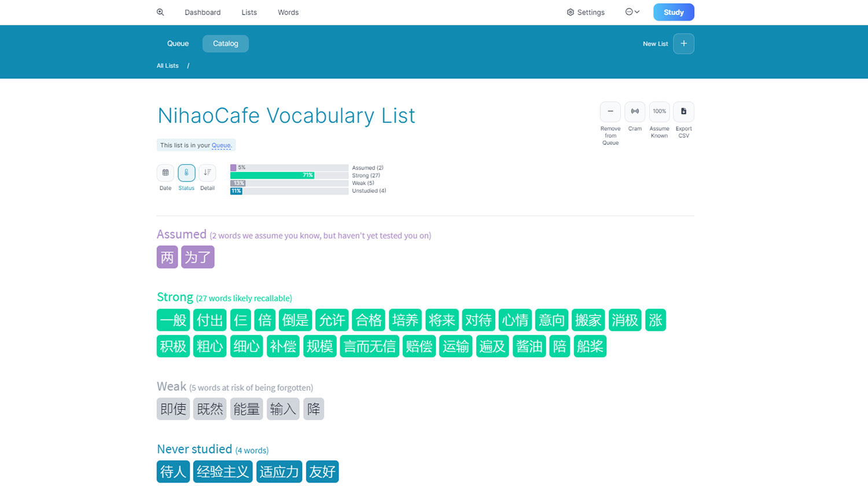Follow the All Lists breadcrumb link
The image size is (868, 486).
click(167, 65)
